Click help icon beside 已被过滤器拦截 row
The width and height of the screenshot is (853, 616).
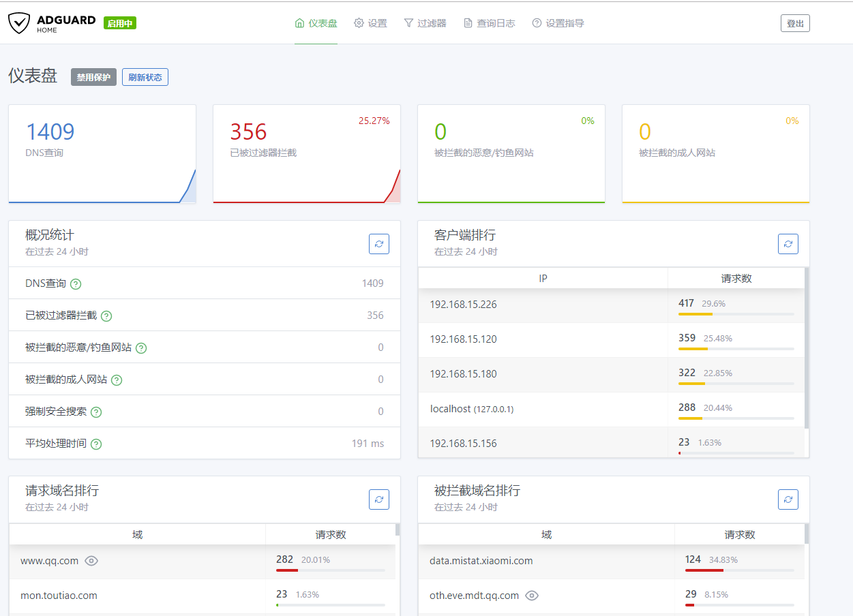tap(106, 316)
